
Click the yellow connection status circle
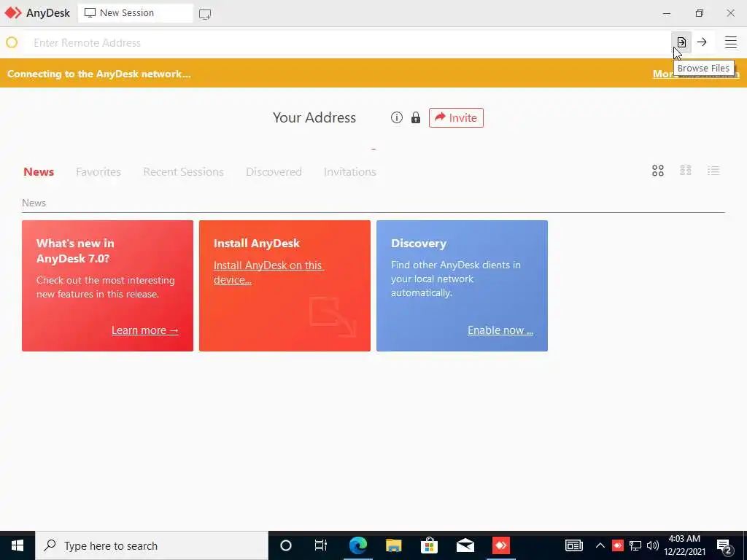point(12,42)
